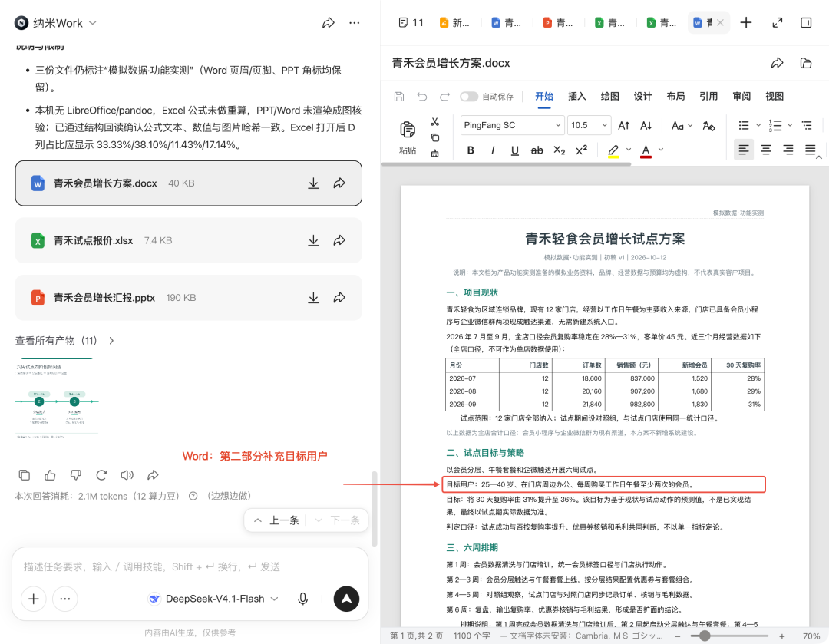The image size is (829, 644).
Task: Click the subscript X₂ icon
Action: tap(560, 150)
